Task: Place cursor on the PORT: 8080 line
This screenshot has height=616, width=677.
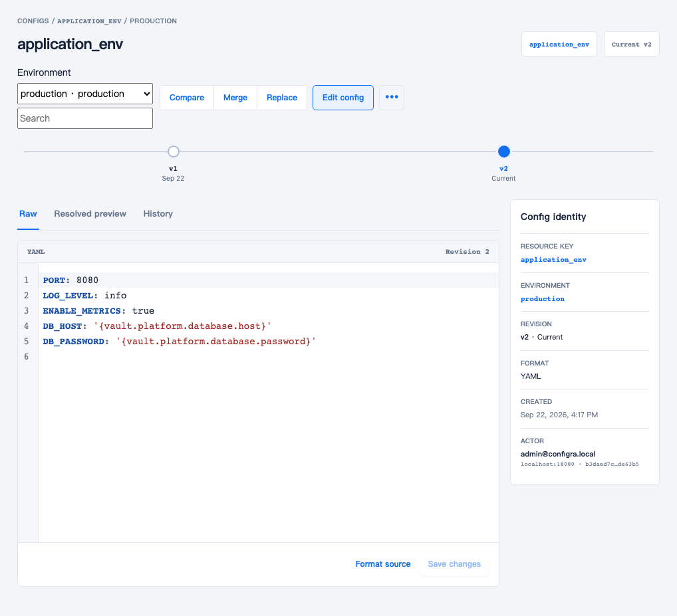Action: click(269, 280)
